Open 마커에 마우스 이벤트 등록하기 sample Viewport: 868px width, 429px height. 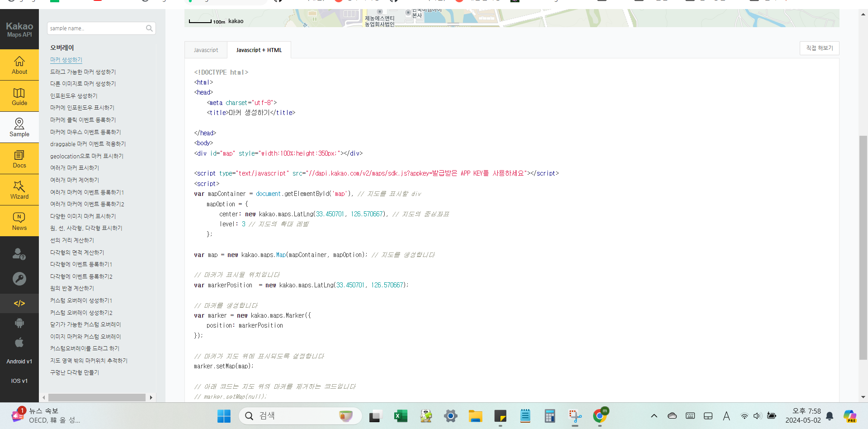coord(85,132)
